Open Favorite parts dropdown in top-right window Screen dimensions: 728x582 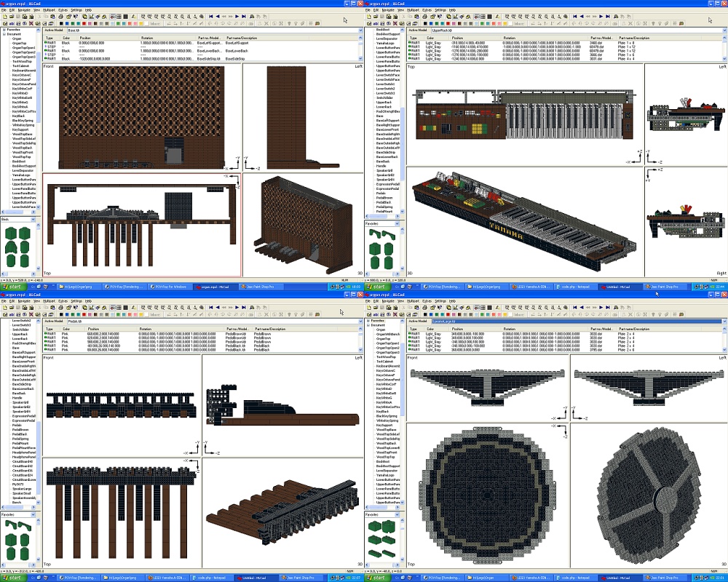point(397,223)
